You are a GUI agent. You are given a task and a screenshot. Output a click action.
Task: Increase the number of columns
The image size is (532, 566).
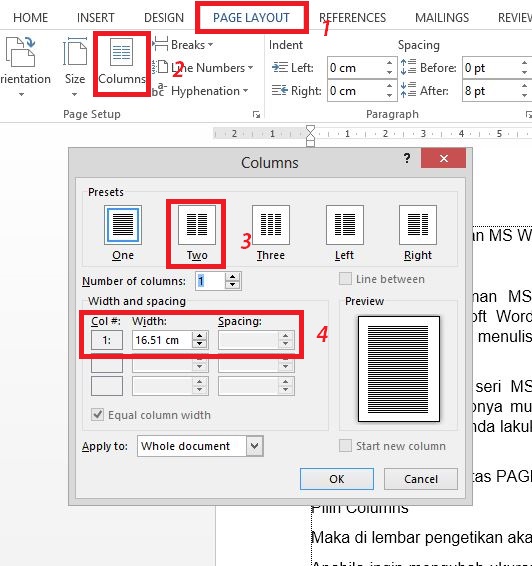232,277
